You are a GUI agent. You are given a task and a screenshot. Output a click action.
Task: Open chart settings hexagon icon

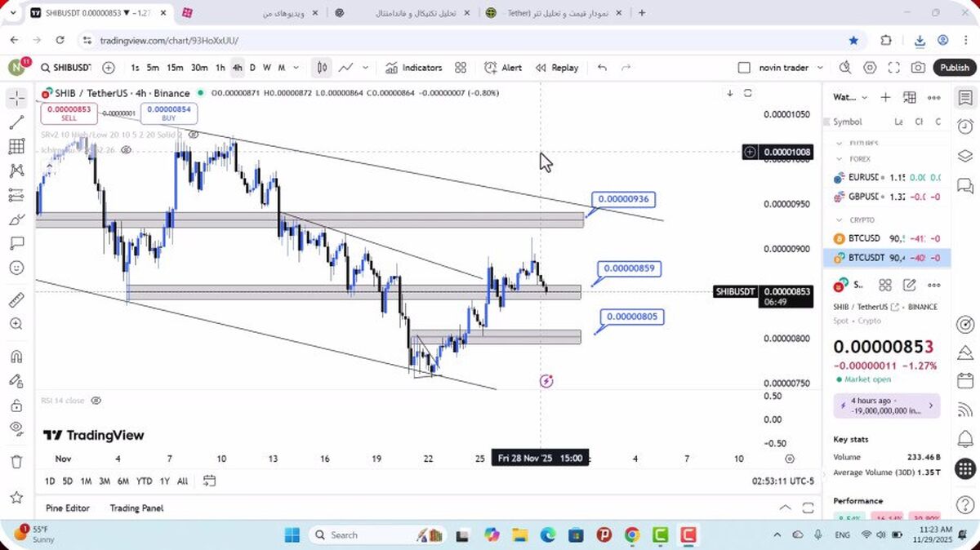pos(870,68)
